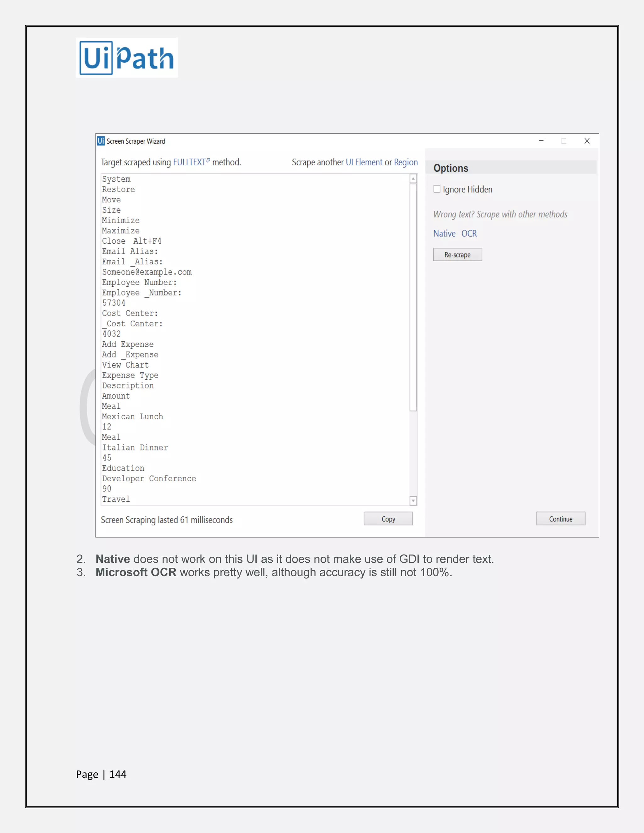Select the 'Travel' line
This screenshot has height=833, width=644.
(116, 499)
